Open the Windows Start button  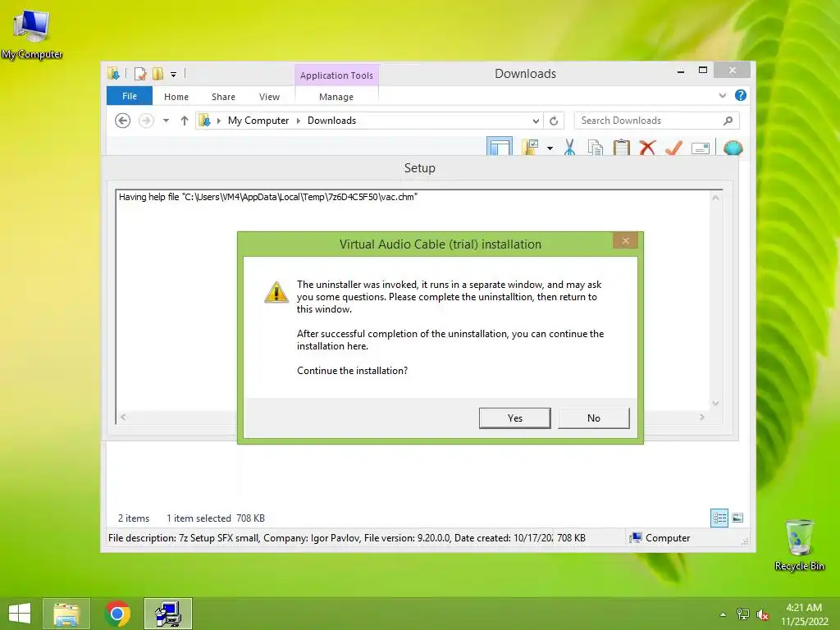pos(20,614)
